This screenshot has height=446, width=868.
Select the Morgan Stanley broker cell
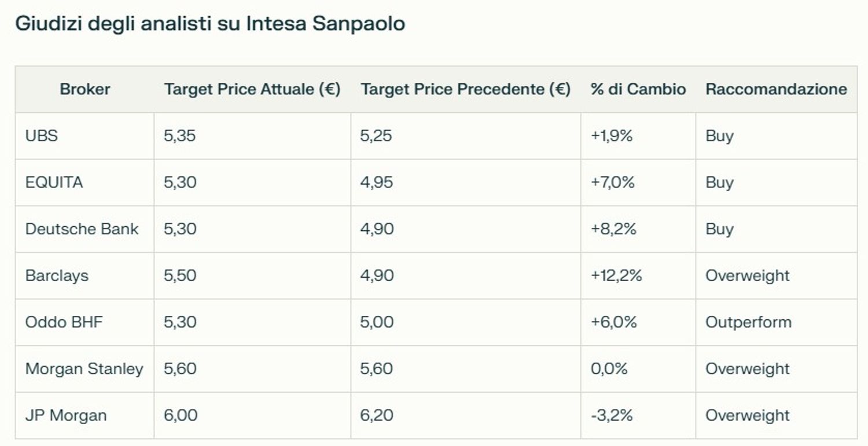tap(84, 369)
